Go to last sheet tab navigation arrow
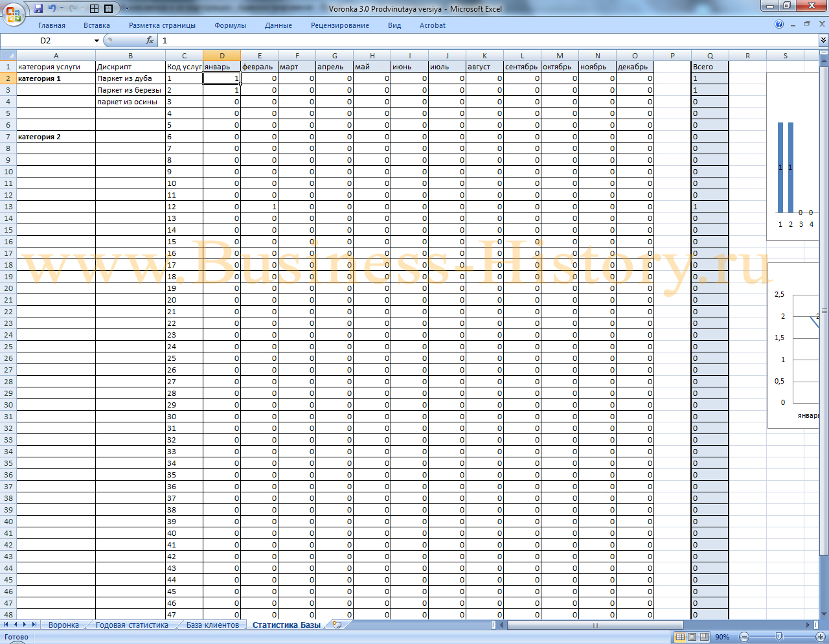The height and width of the screenshot is (644, 829). [x=34, y=625]
